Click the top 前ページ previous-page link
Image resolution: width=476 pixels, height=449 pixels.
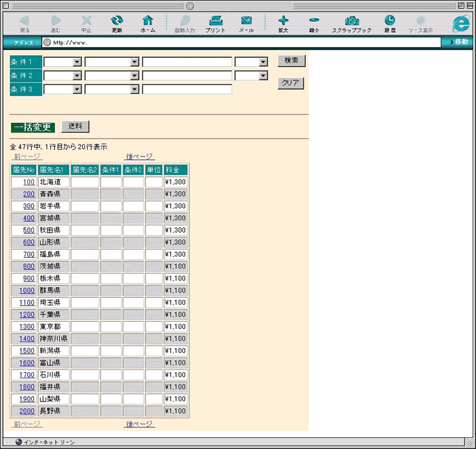[x=27, y=156]
